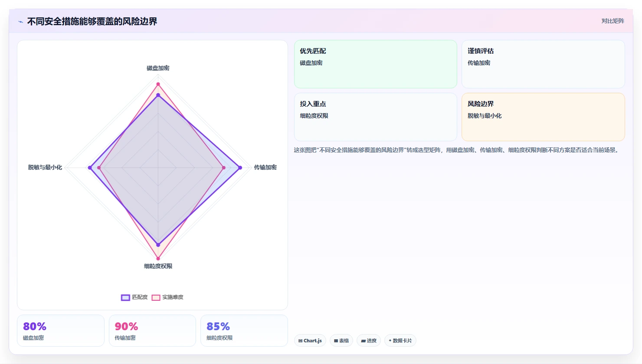Toggle the 匹配度 legend swatch
The width and height of the screenshot is (642, 364).
125,297
